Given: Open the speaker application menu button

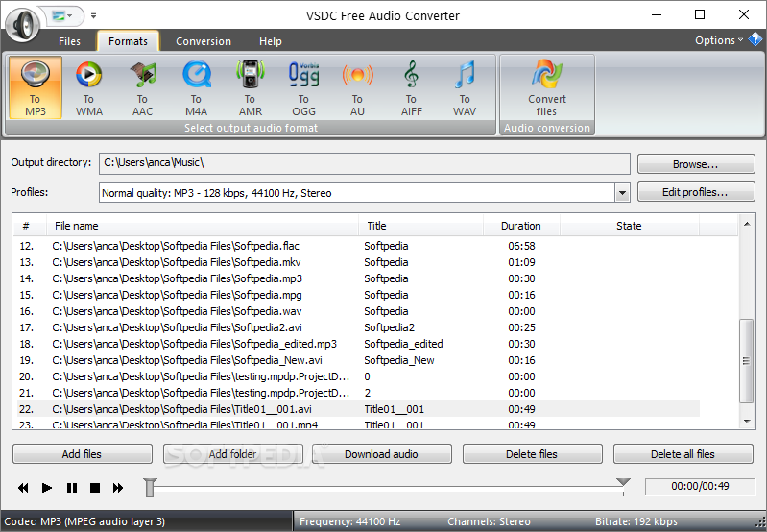Looking at the screenshot, I should (x=22, y=24).
